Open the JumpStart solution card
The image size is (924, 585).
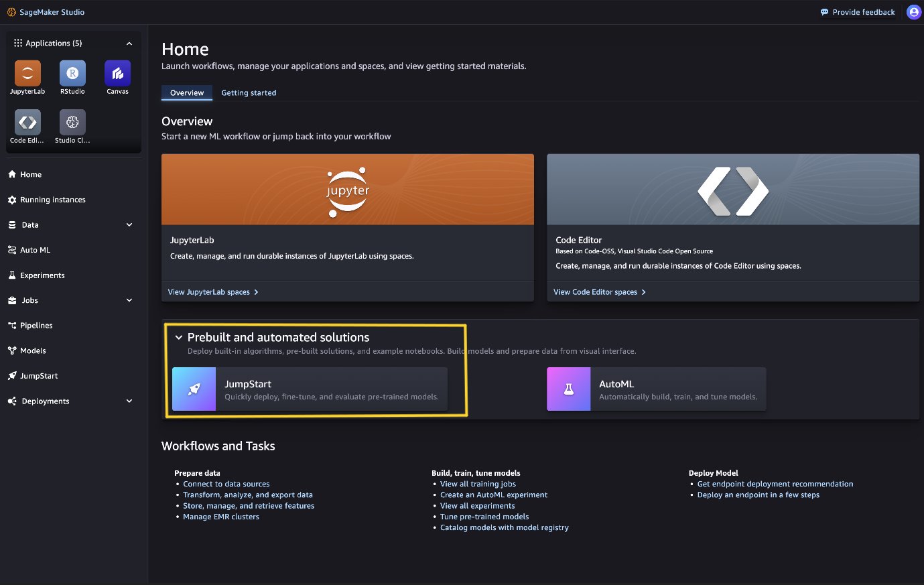(x=310, y=389)
